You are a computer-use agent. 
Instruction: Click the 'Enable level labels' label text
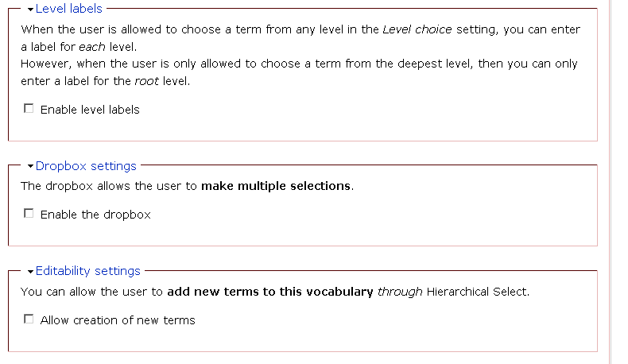(90, 110)
